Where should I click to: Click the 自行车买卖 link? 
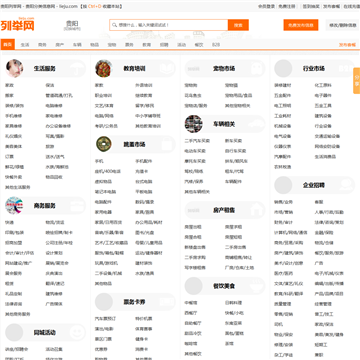236,151
